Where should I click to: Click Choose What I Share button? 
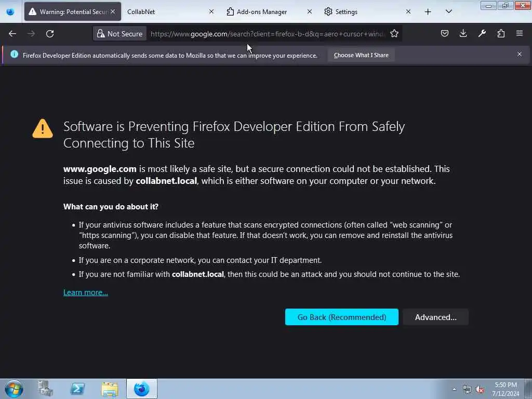click(x=361, y=55)
